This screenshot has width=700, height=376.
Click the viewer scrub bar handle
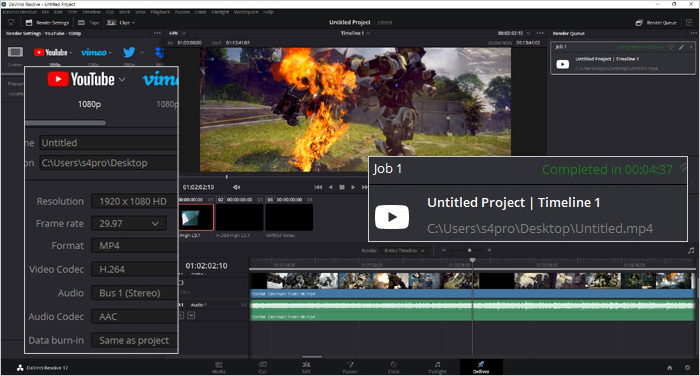coord(227,177)
